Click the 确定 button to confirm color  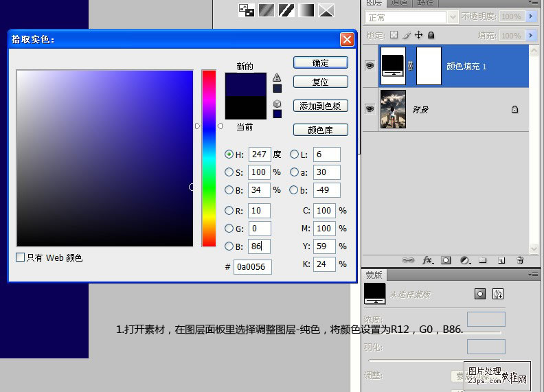tap(320, 62)
